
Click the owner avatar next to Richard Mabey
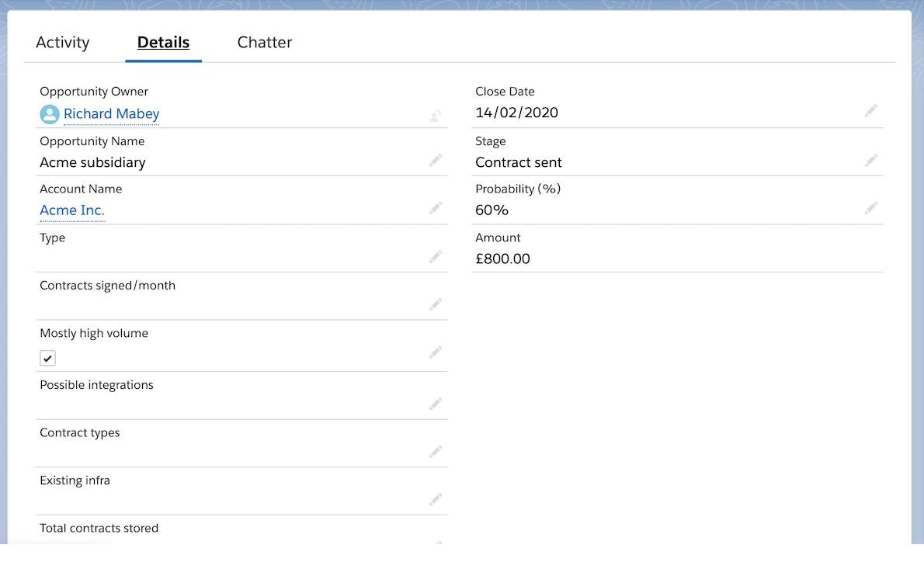click(x=50, y=114)
